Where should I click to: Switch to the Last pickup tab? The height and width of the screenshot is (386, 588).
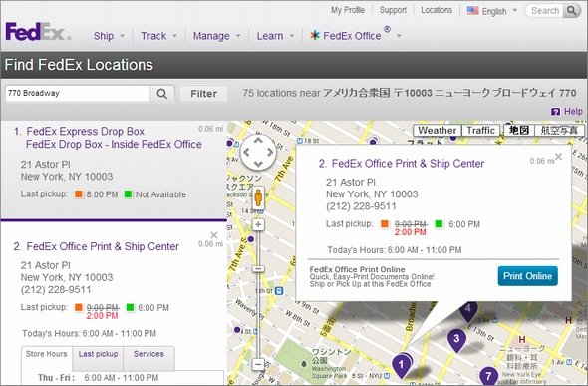98,354
